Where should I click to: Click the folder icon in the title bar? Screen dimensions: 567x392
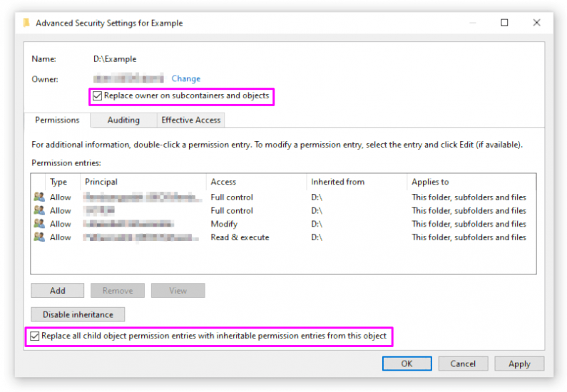click(x=26, y=23)
